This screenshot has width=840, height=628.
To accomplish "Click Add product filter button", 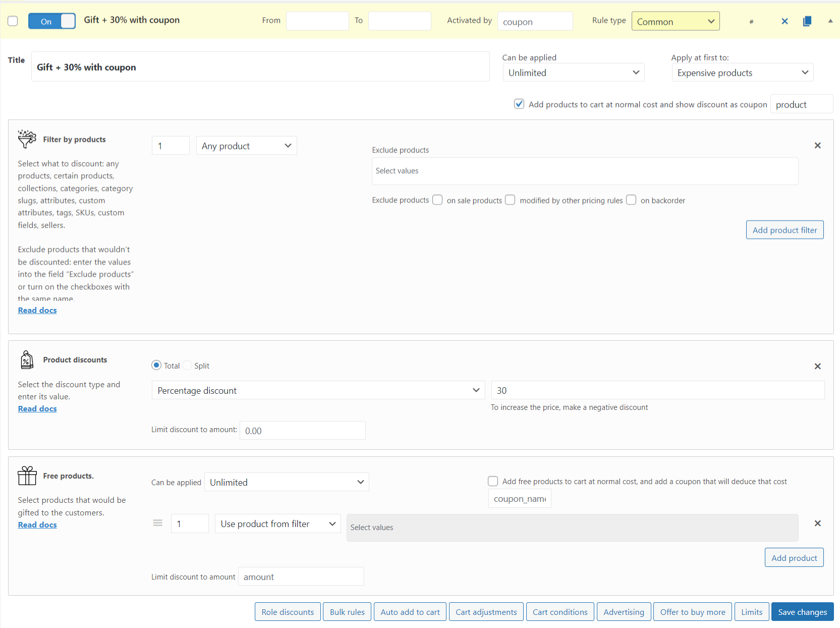I will [x=785, y=230].
